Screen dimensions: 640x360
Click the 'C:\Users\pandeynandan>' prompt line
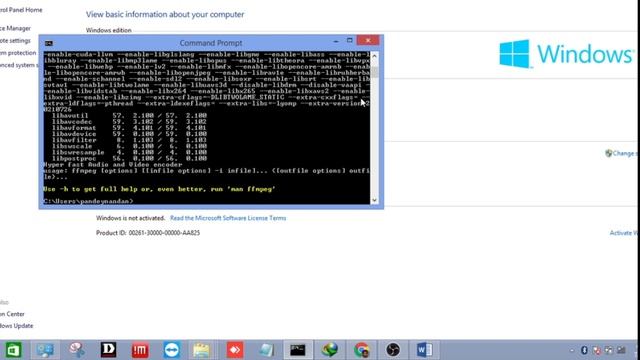(x=88, y=201)
